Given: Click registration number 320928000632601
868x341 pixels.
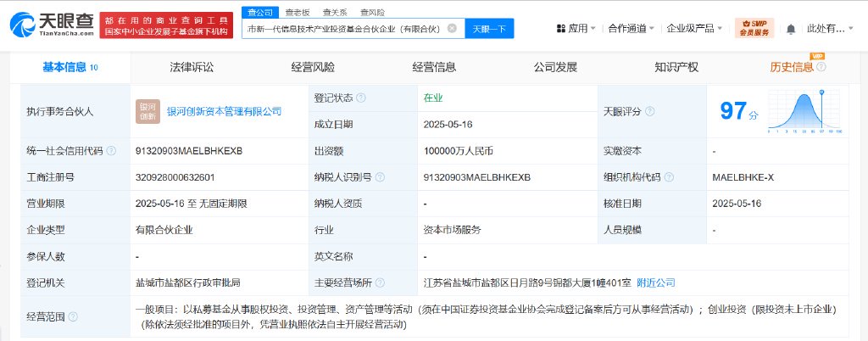Looking at the screenshot, I should click(x=175, y=177).
